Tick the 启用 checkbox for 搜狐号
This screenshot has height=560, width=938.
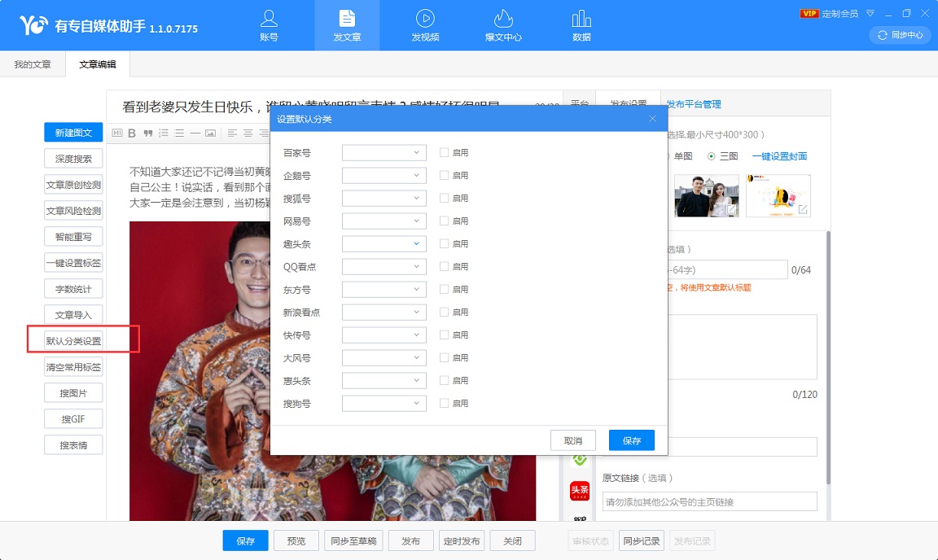[x=444, y=198]
